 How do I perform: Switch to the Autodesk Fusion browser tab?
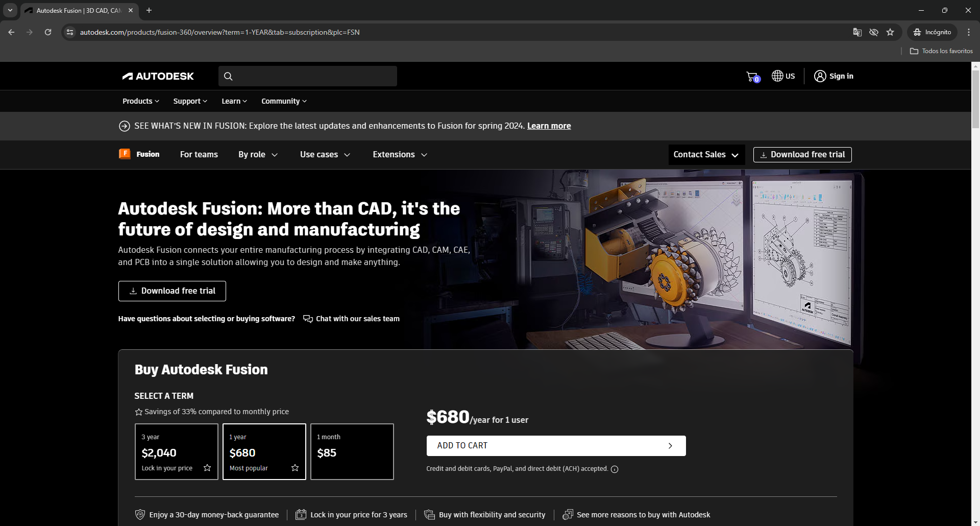(x=79, y=10)
